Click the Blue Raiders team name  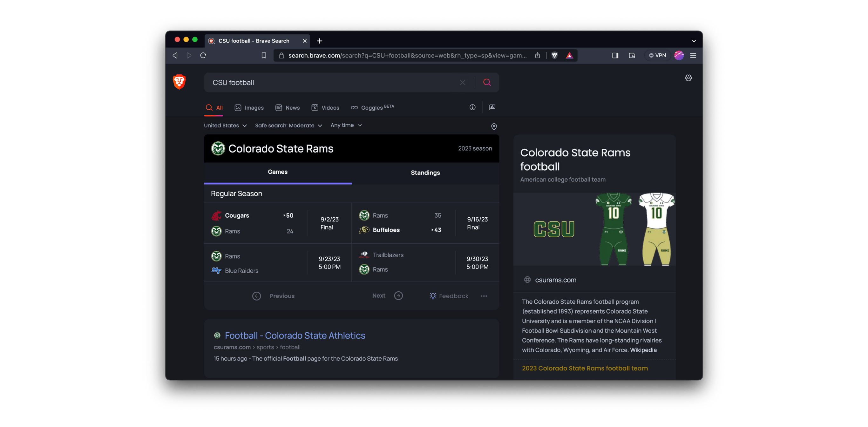tap(241, 271)
